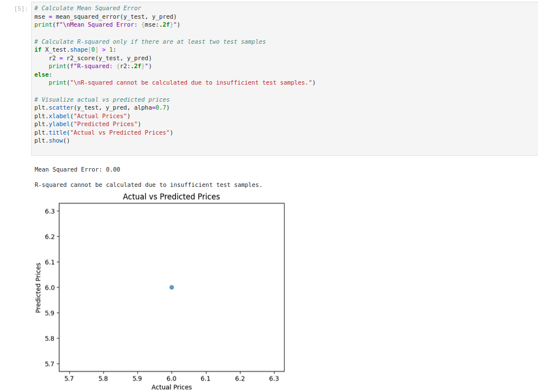Click the cell execution prompt [5]
This screenshot has width=538, height=392.
click(22, 9)
